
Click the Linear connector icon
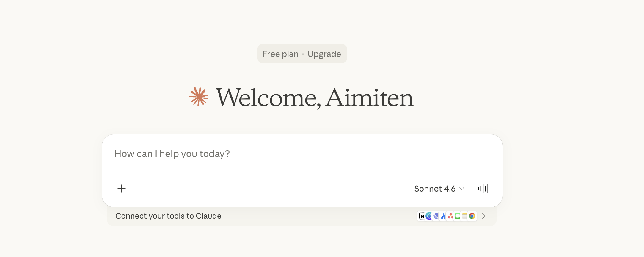(436, 216)
